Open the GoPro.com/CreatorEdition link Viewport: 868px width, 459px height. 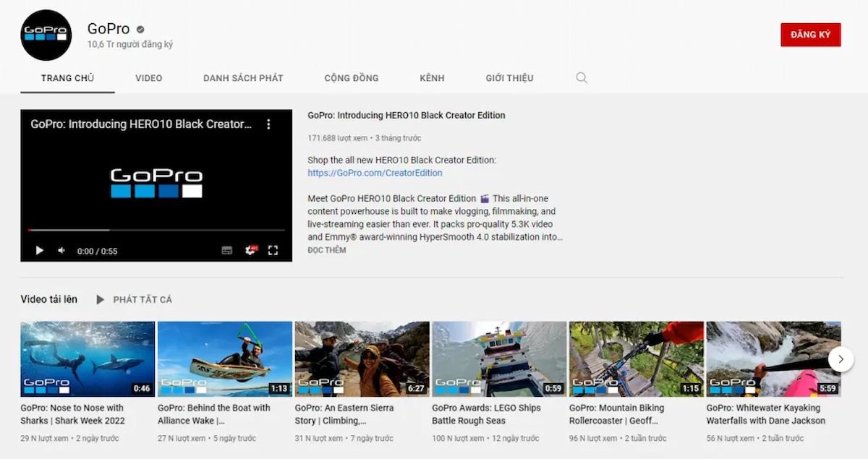[x=375, y=173]
